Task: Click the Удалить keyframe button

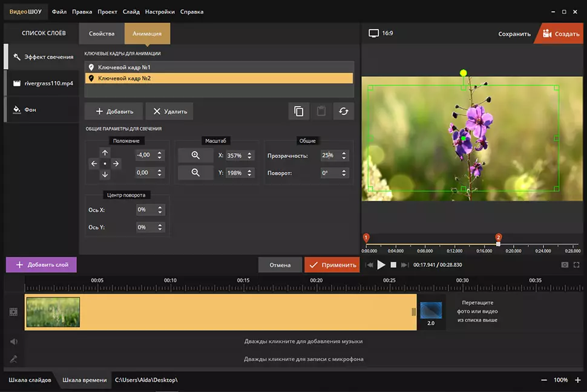Action: tap(169, 111)
